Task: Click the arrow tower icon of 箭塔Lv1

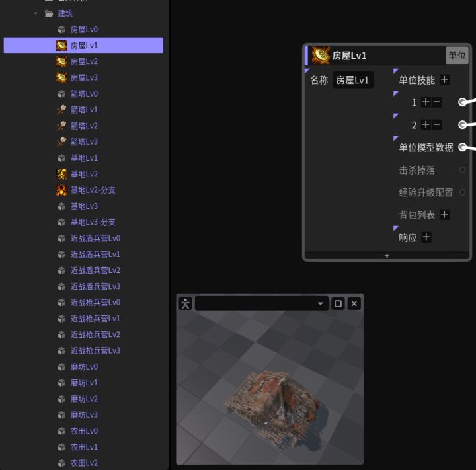Action: point(61,110)
